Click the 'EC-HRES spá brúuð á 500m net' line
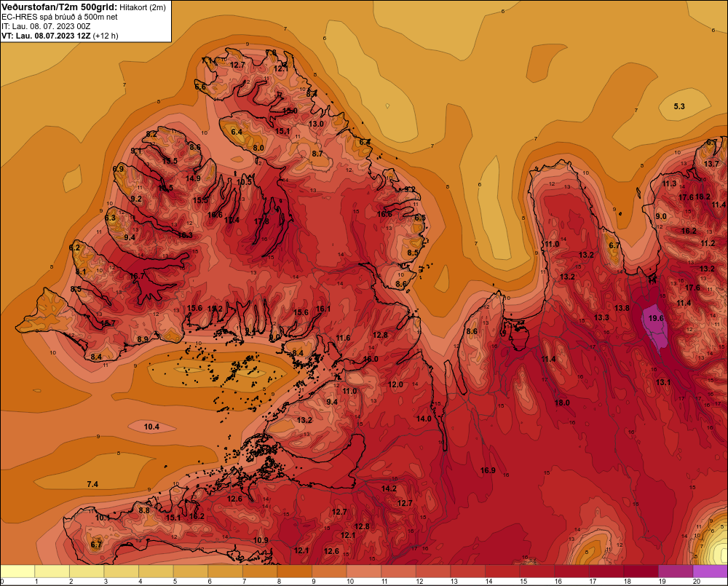728x586 pixels. 59,17
